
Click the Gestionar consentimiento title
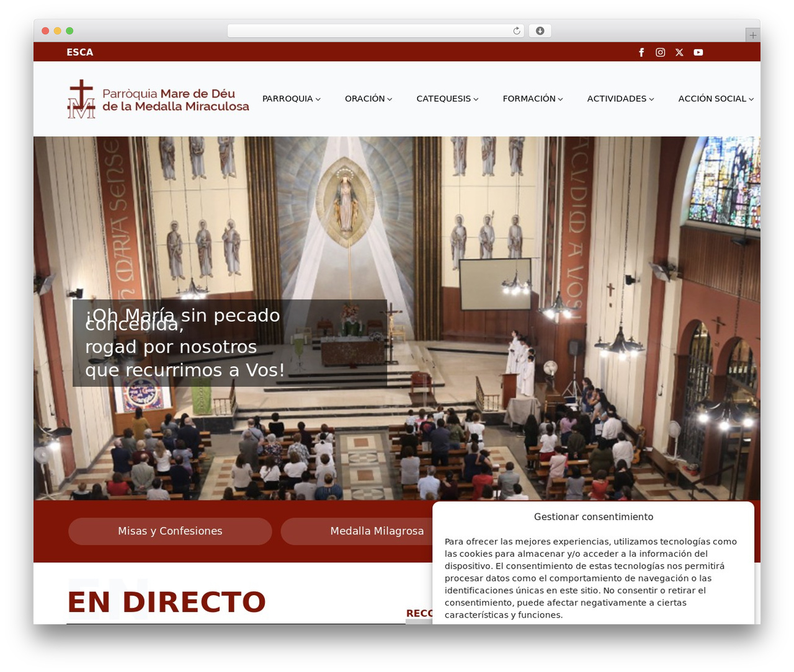tap(594, 516)
